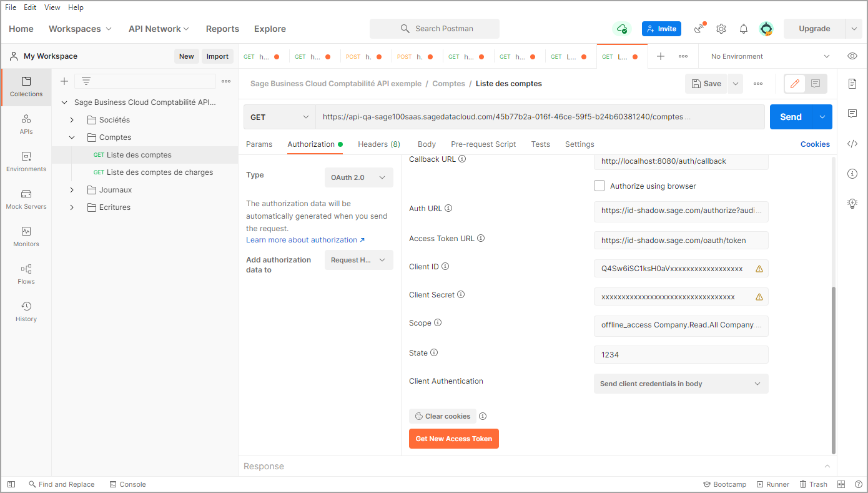Open the comments icon in right sidebar
Screen dimensions: 868x493
(x=852, y=114)
